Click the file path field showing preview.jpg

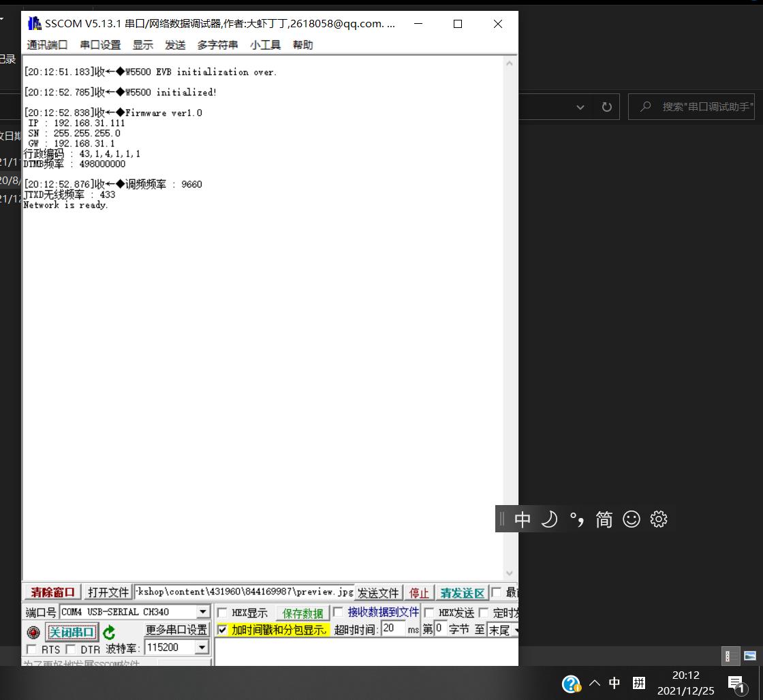tap(244, 592)
